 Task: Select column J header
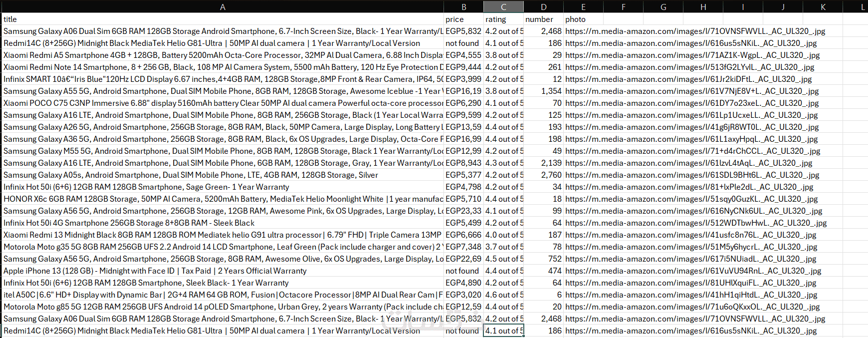click(783, 7)
